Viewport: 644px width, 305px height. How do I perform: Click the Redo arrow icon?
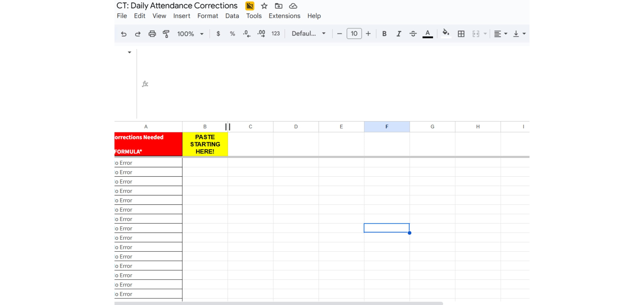coord(138,34)
